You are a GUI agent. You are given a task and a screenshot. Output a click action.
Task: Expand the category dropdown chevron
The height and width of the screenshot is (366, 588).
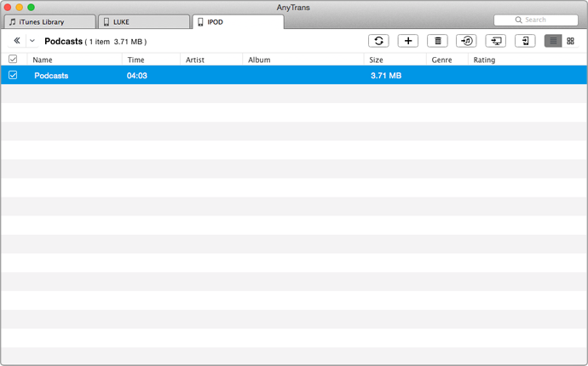point(32,41)
